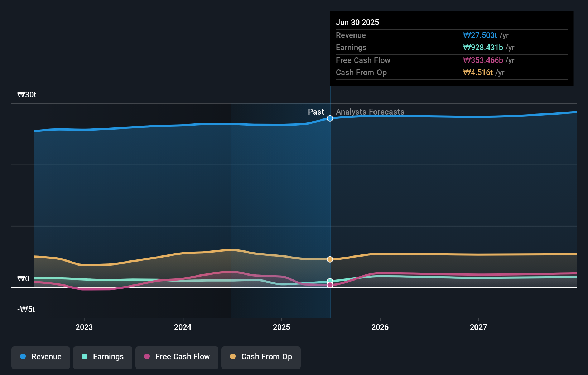Open the Analysts Forecasts section

(370, 112)
